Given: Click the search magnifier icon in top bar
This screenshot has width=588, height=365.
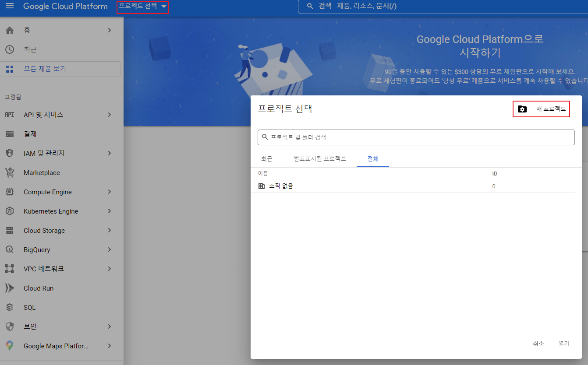Looking at the screenshot, I should pos(310,6).
